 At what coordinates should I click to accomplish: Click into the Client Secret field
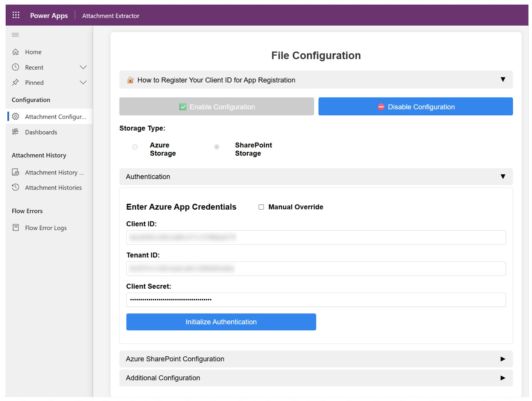[x=316, y=300]
